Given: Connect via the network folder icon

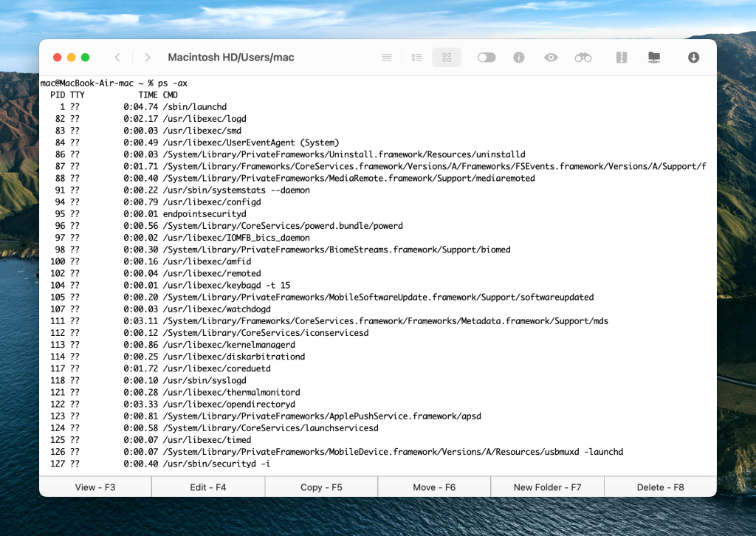Looking at the screenshot, I should [x=654, y=57].
